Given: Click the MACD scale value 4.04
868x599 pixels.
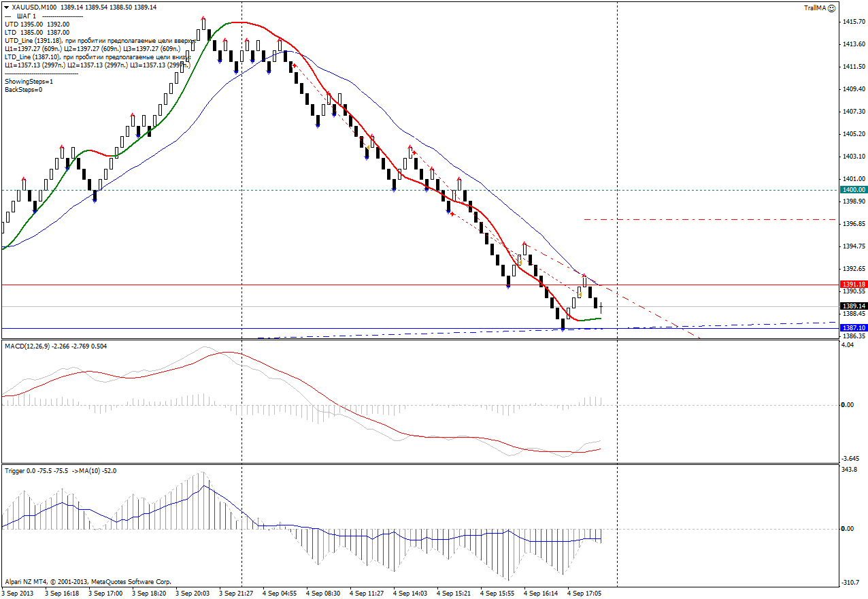Looking at the screenshot, I should point(848,345).
